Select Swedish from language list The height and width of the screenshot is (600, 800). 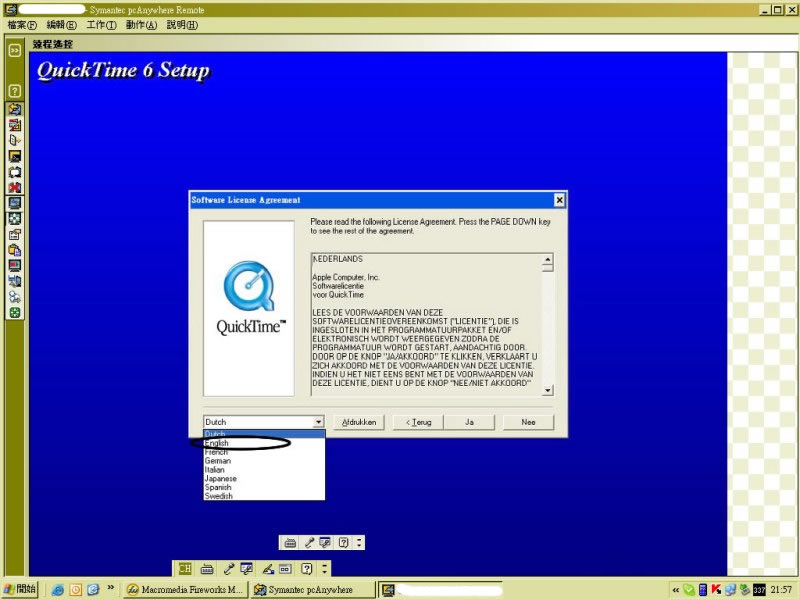point(264,496)
